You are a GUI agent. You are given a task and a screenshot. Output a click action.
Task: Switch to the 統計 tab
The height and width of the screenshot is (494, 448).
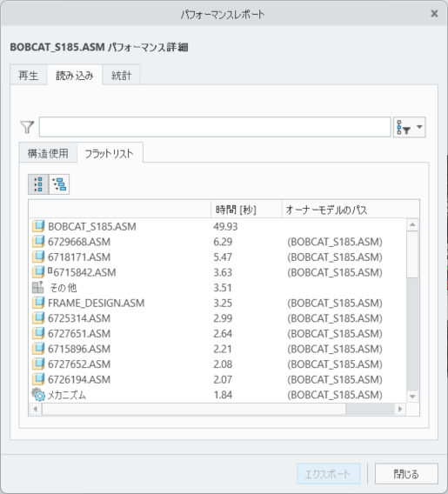tap(121, 76)
